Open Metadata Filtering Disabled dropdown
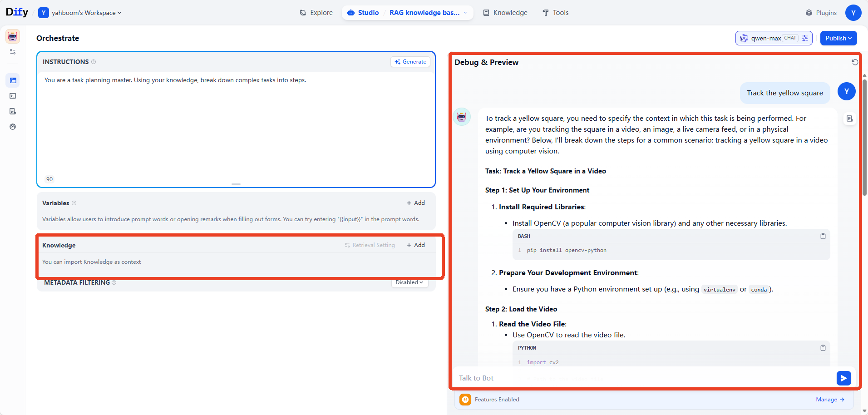 pyautogui.click(x=409, y=282)
